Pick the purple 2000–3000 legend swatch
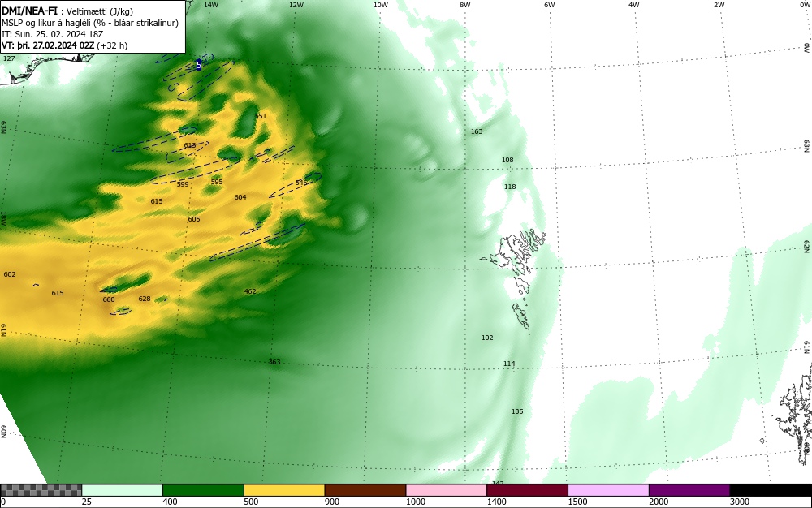Image resolution: width=812 pixels, height=508 pixels. tap(689, 490)
